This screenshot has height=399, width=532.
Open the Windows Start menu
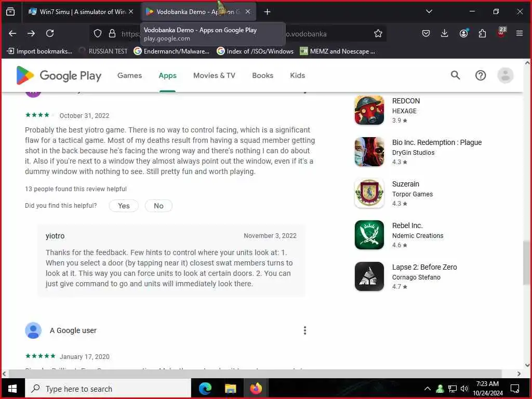pyautogui.click(x=12, y=389)
